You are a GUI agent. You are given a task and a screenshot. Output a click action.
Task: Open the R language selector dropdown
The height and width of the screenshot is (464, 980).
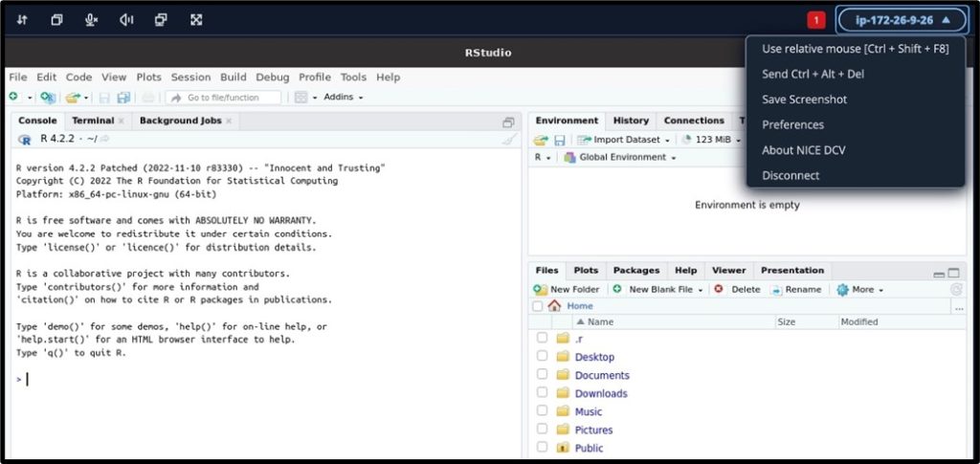coord(543,157)
